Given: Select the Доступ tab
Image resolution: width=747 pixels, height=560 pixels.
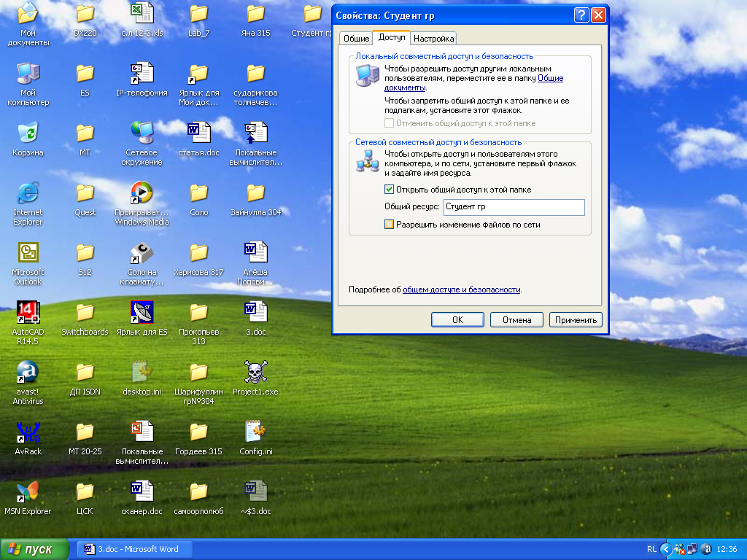Looking at the screenshot, I should pos(391,37).
